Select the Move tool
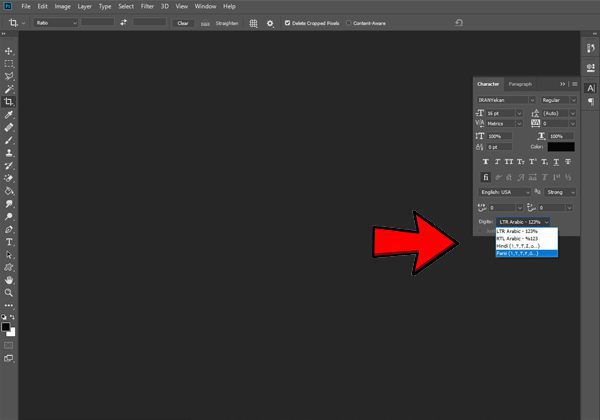The height and width of the screenshot is (420, 600). 8,51
